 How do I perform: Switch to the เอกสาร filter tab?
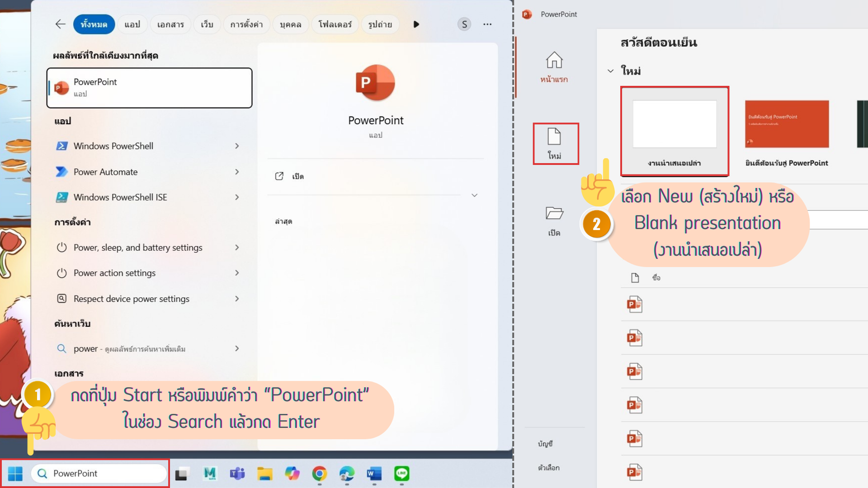(170, 24)
